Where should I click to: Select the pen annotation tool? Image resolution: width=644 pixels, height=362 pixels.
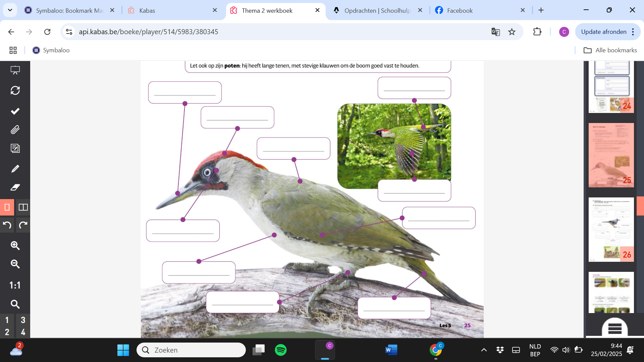[15, 169]
